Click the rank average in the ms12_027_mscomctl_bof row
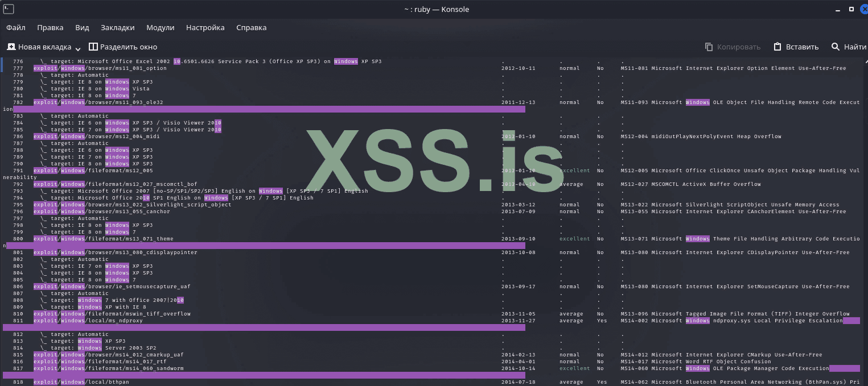This screenshot has width=868, height=386. click(571, 184)
